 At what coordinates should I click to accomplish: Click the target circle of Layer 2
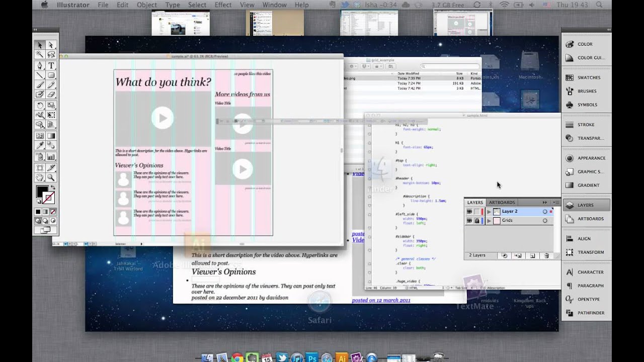click(545, 212)
